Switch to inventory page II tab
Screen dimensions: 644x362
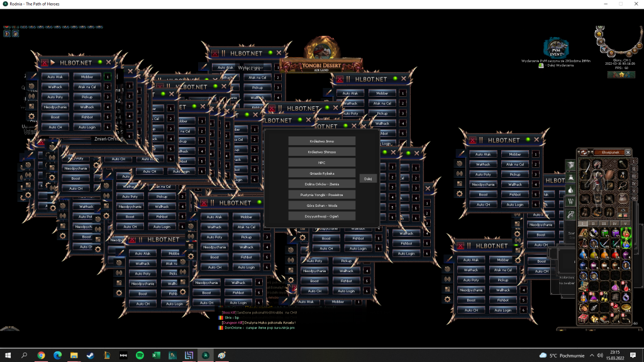click(593, 224)
